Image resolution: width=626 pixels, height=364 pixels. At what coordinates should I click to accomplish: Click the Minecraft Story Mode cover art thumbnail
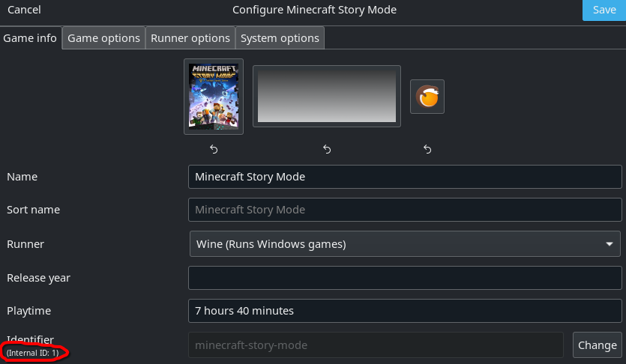(214, 97)
